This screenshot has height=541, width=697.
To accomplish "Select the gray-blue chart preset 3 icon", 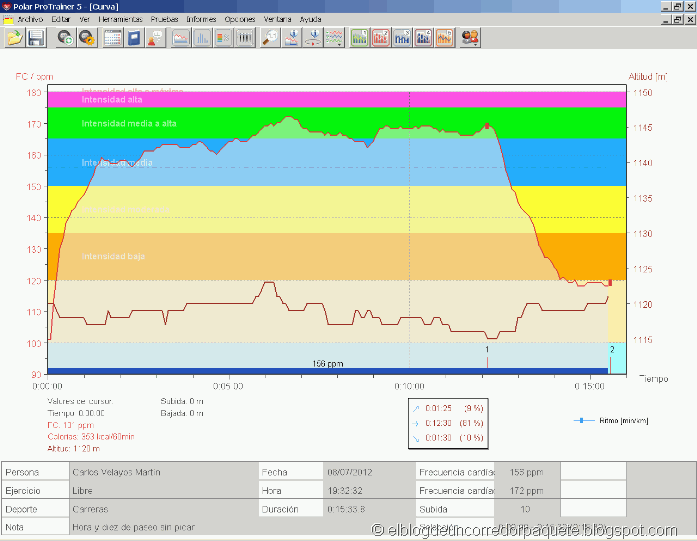I will [x=402, y=38].
